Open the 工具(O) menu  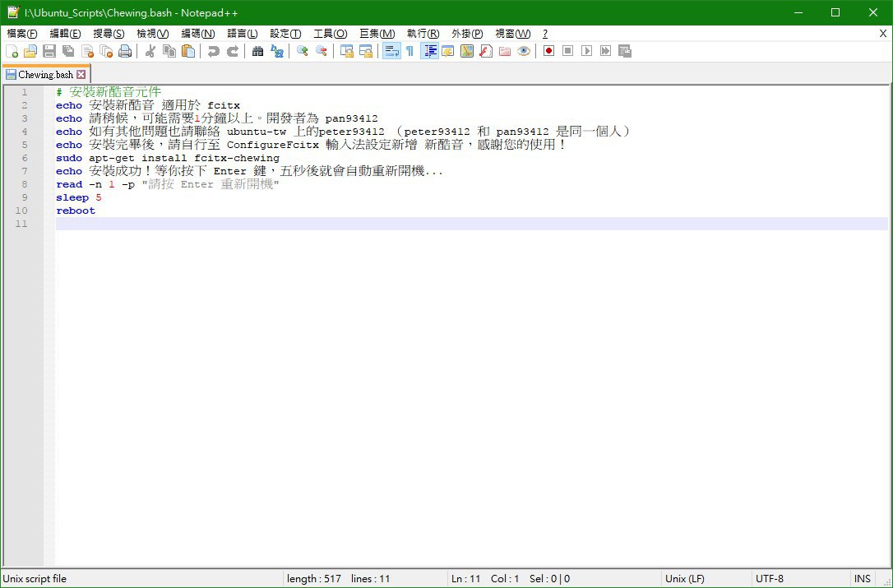click(x=331, y=35)
